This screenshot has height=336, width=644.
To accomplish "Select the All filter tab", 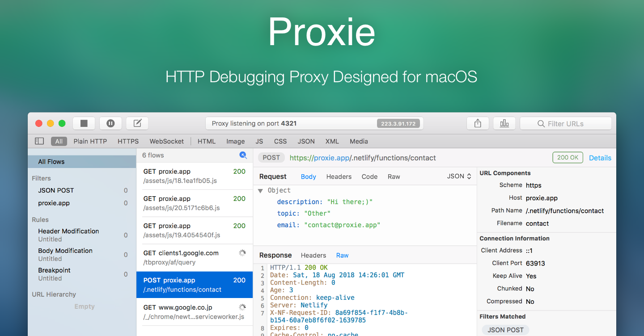I will point(59,141).
